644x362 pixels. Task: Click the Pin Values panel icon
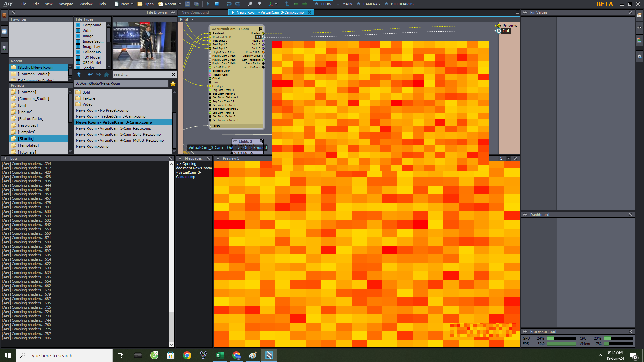526,12
